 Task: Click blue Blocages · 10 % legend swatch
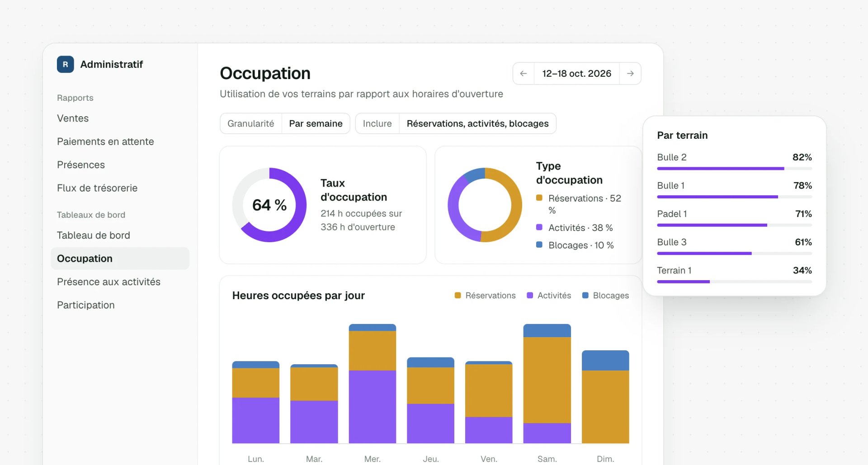coord(539,244)
